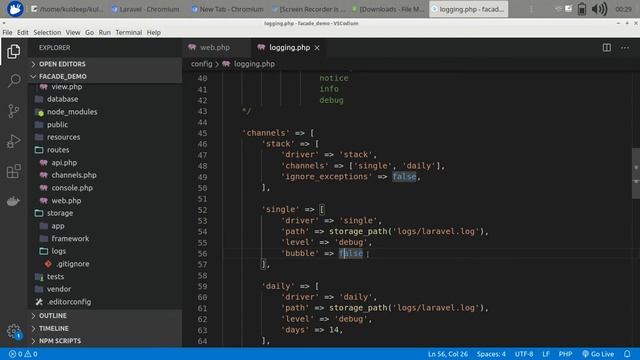Open the File menu

[7, 32]
